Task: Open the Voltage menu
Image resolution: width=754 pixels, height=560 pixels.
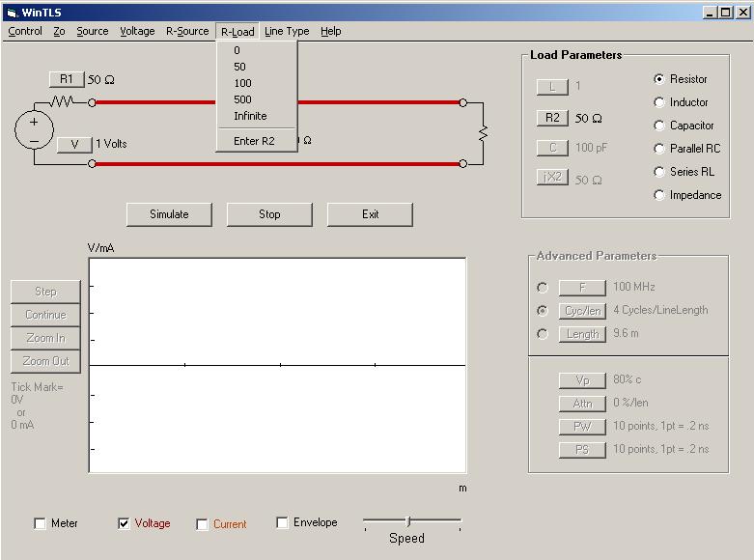Action: coord(137,31)
